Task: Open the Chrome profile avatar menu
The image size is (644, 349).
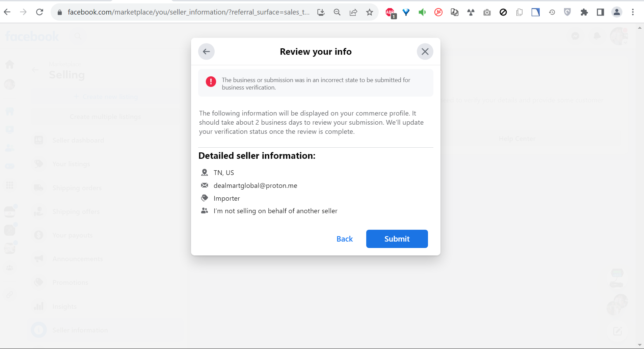Action: pos(617,13)
